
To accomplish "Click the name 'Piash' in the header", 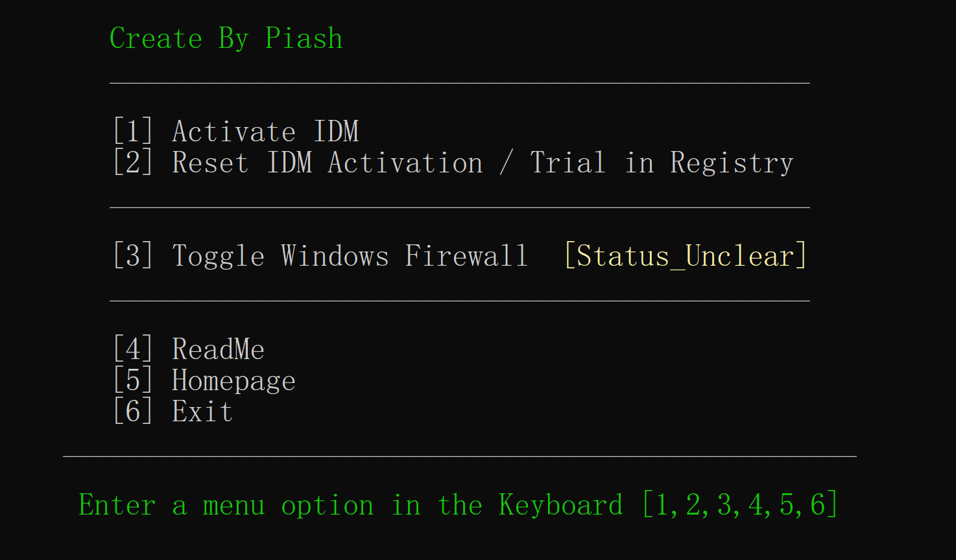I will tap(304, 39).
